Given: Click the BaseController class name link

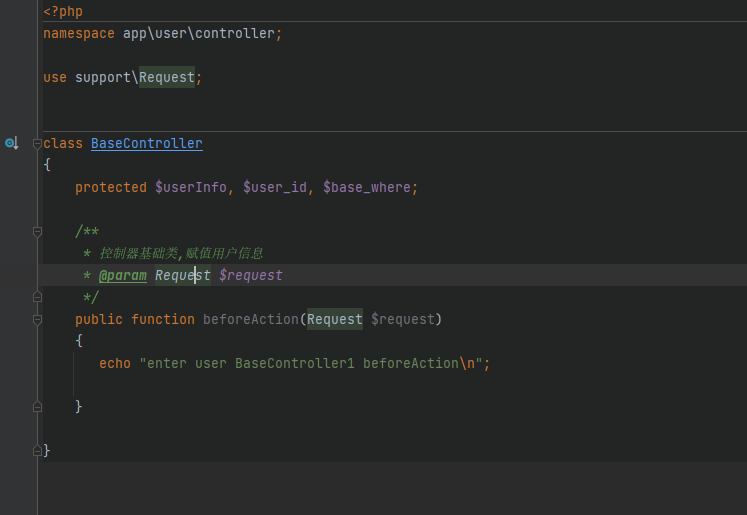Looking at the screenshot, I should (x=147, y=143).
